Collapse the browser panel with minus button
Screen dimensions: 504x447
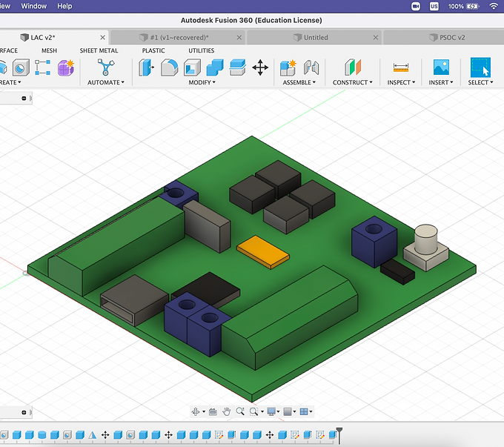point(24,99)
